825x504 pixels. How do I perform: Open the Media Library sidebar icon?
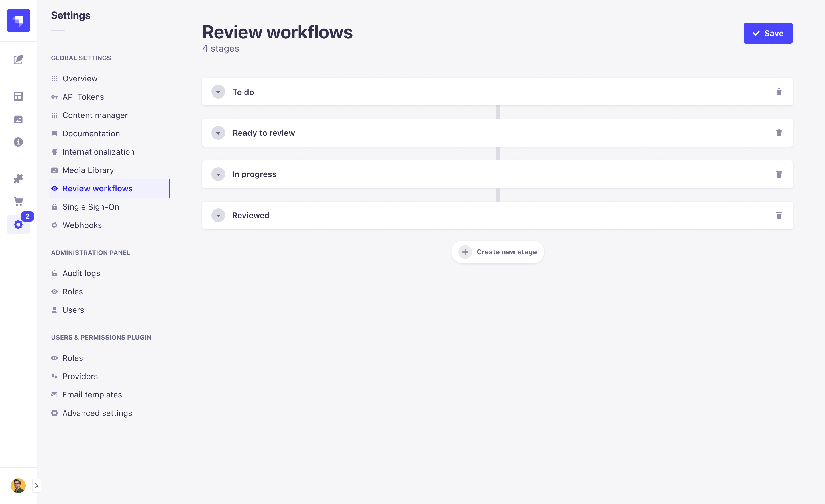(x=18, y=119)
